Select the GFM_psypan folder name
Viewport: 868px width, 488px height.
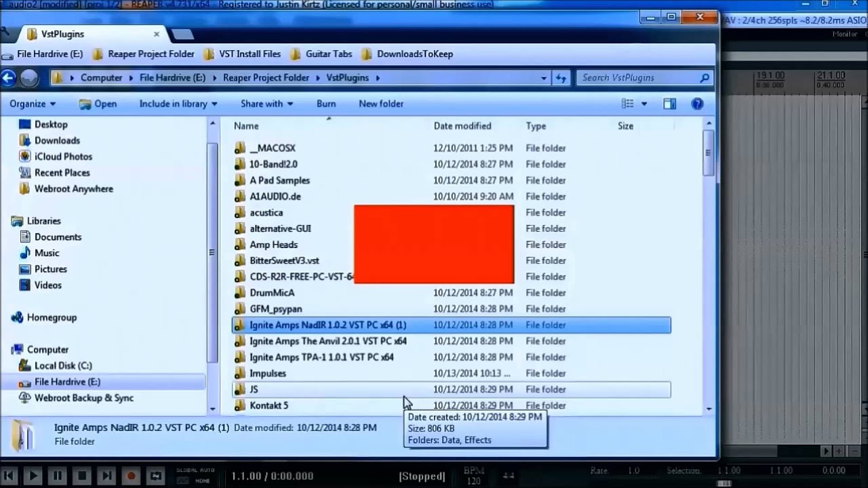(x=275, y=309)
